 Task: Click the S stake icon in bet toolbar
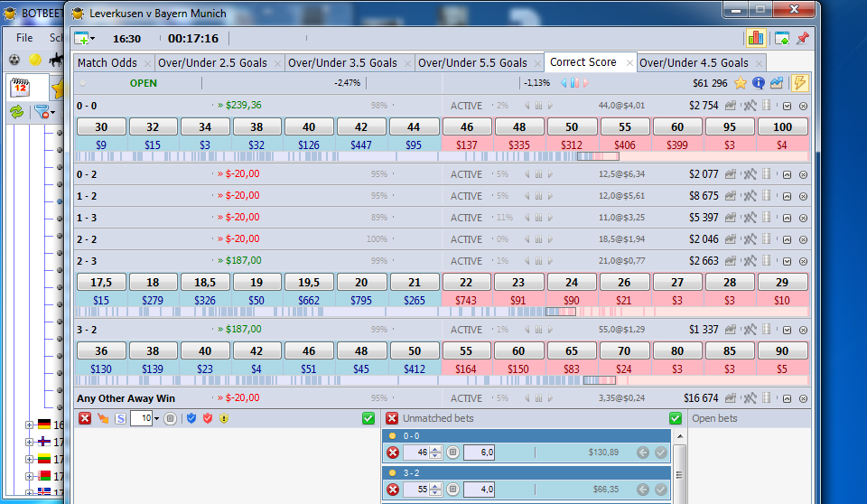(x=120, y=419)
